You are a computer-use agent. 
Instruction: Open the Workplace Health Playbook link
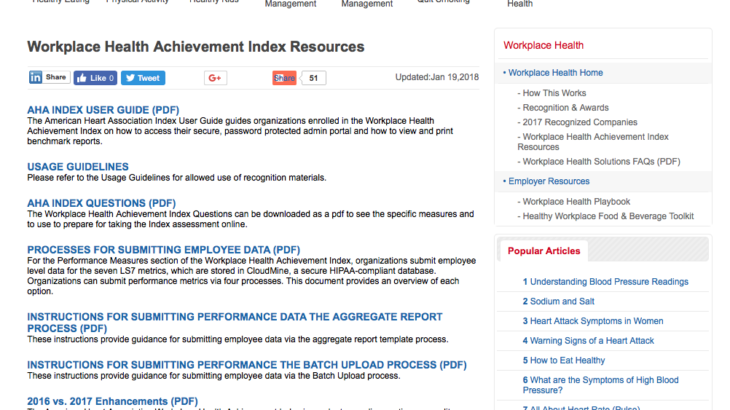tap(576, 202)
